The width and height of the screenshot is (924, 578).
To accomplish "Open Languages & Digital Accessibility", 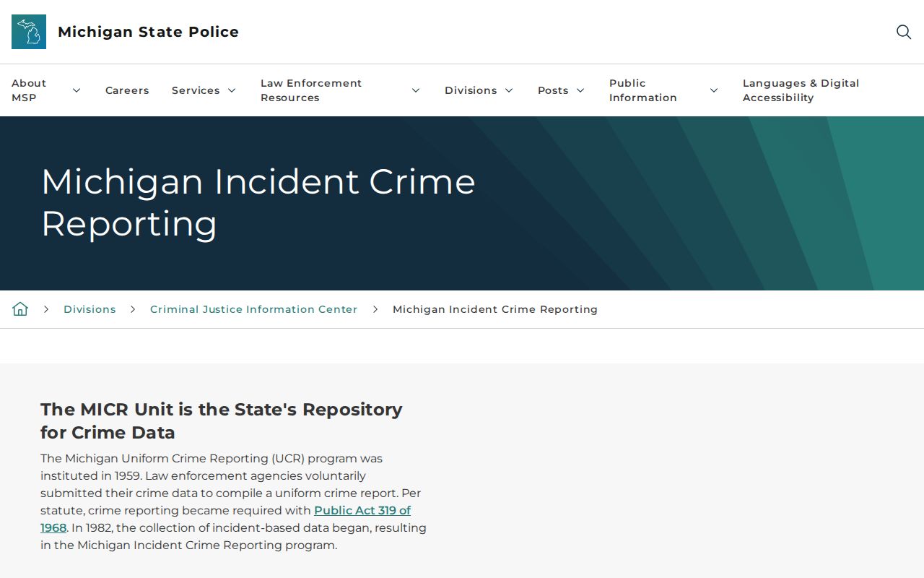I will point(801,90).
